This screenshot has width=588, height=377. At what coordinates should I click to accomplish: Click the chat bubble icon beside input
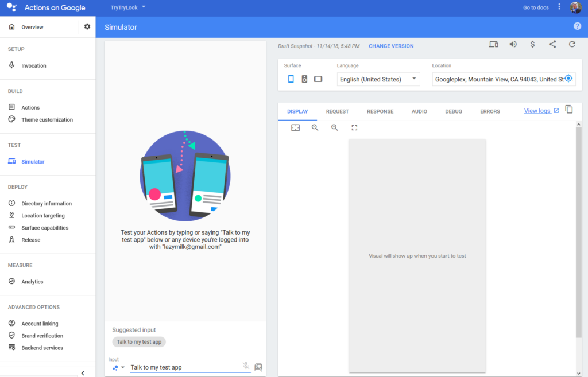pos(258,367)
